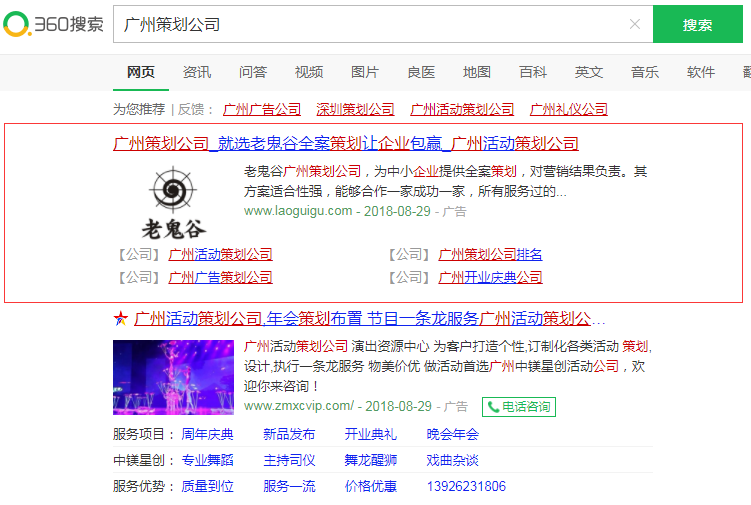Open the 音乐 tab

(645, 72)
